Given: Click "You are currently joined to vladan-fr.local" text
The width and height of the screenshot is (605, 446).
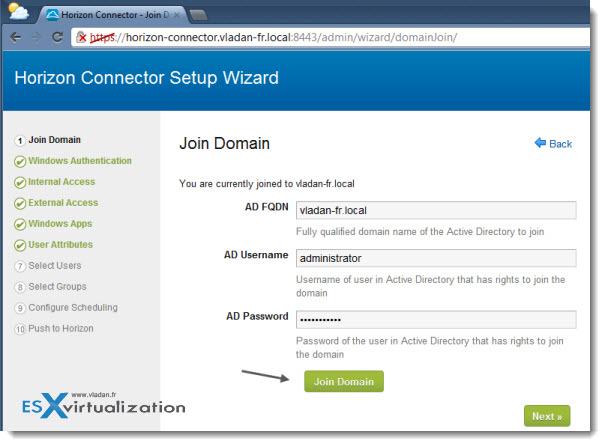Looking at the screenshot, I should 267,184.
